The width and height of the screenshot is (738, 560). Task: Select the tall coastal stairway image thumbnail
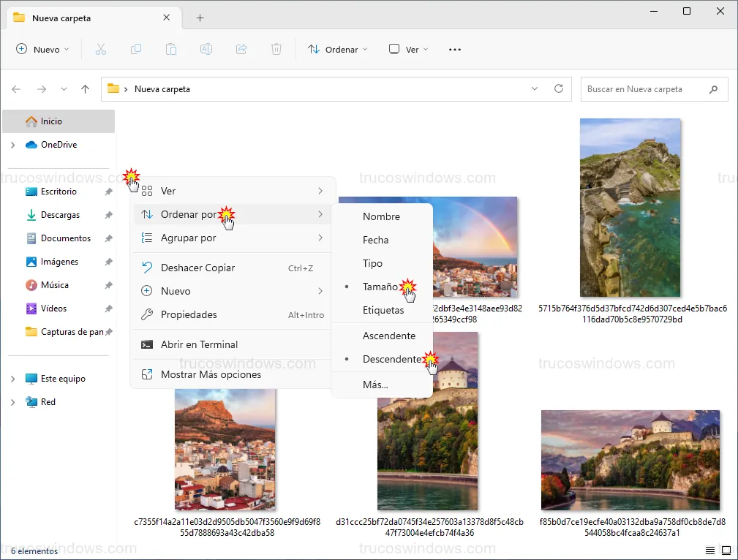(630, 208)
